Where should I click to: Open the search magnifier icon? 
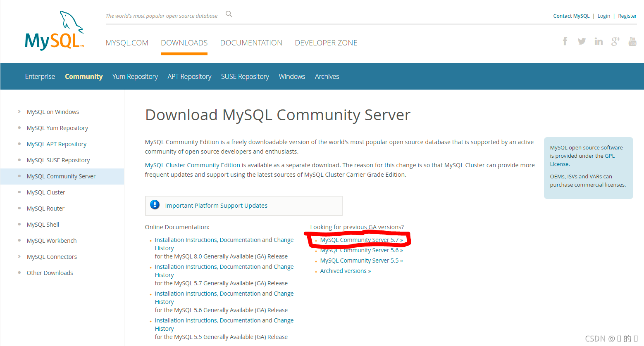tap(229, 14)
